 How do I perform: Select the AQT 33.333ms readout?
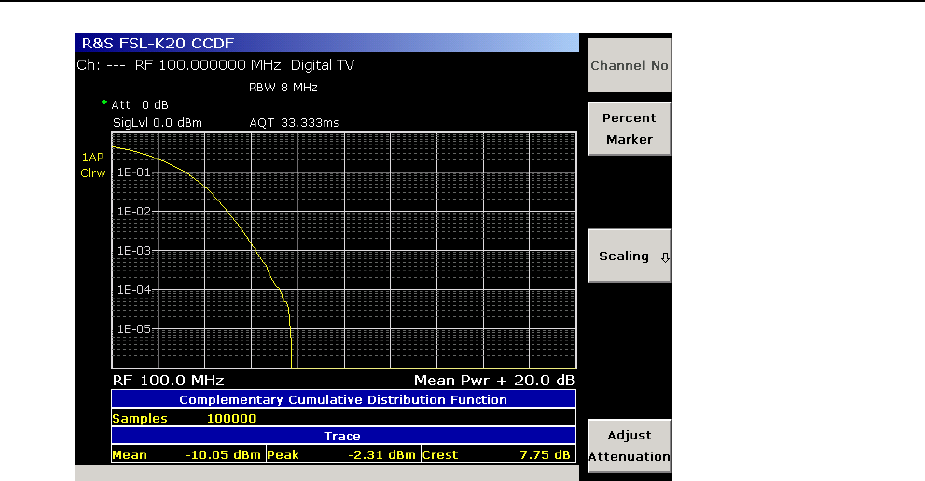(294, 122)
